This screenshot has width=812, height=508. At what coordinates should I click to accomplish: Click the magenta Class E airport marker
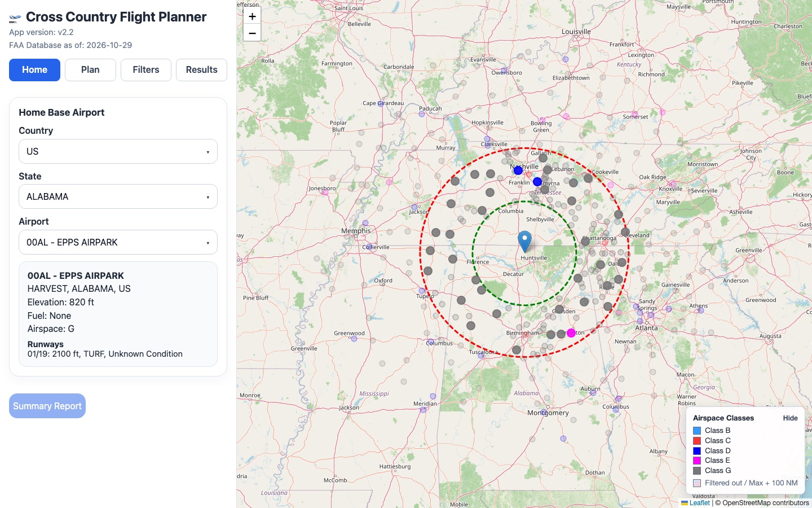coord(571,333)
